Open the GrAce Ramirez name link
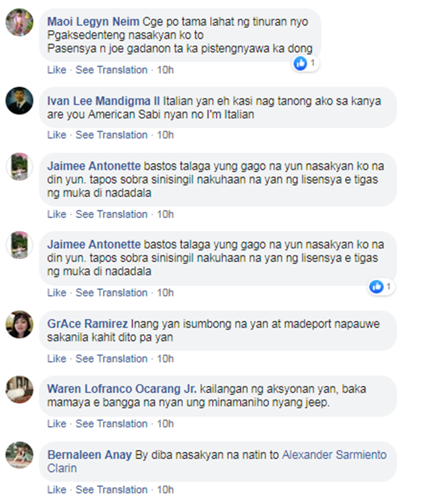Screen dimensions: 424x504 [x=88, y=324]
